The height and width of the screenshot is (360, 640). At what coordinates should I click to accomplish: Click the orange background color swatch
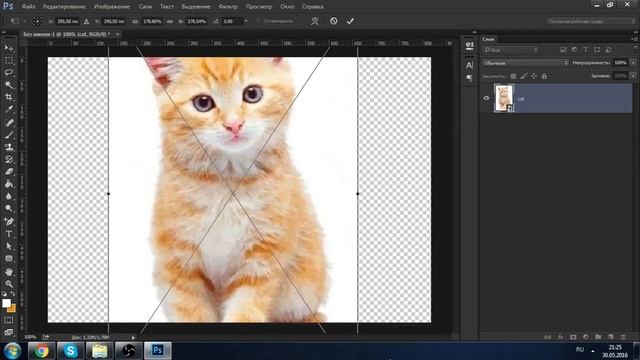point(13,309)
